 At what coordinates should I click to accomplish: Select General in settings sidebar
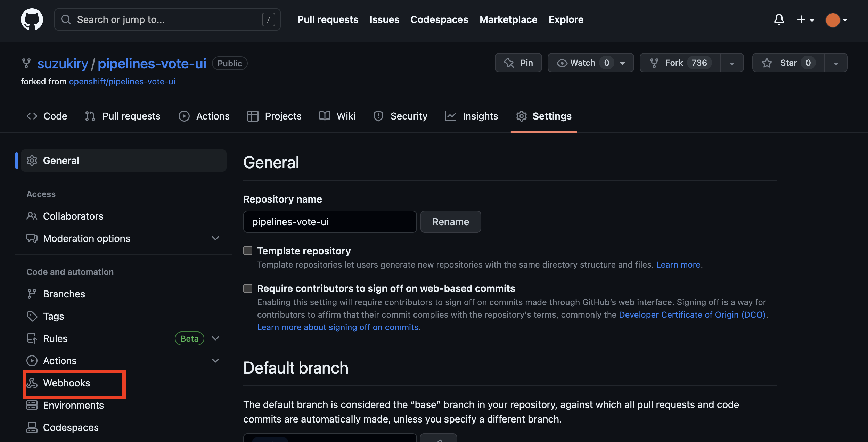pyautogui.click(x=124, y=161)
